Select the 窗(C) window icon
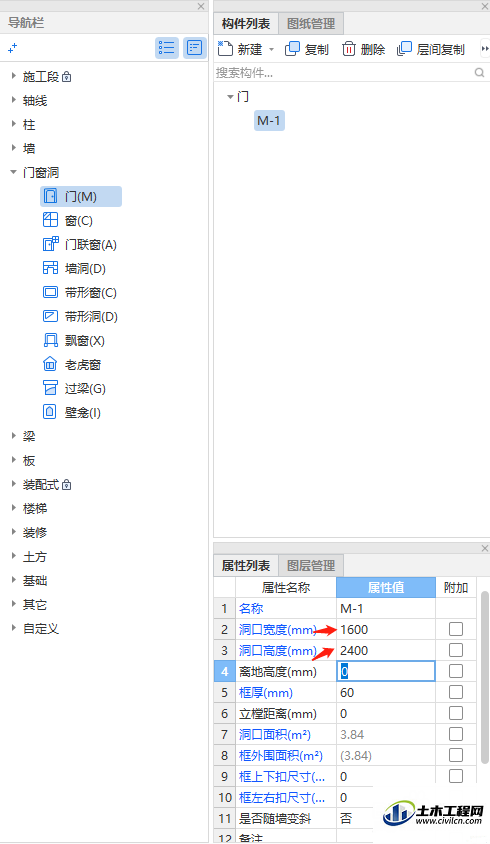 tap(50, 220)
